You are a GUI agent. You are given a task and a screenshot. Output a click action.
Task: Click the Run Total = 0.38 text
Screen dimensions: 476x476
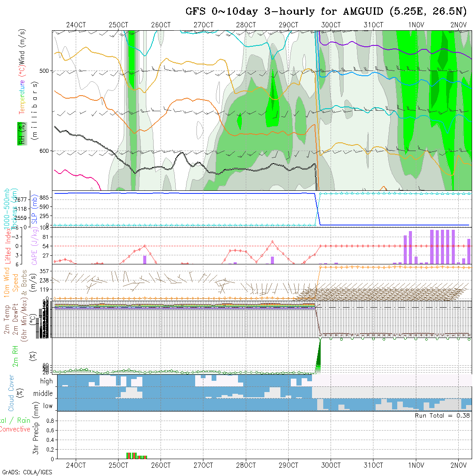point(442,415)
